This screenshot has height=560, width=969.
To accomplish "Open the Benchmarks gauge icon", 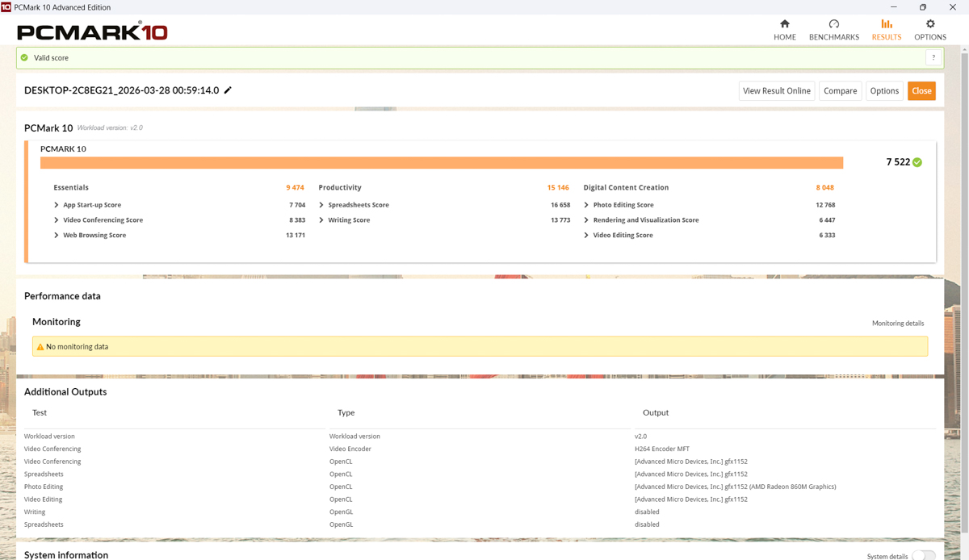I will 833,24.
